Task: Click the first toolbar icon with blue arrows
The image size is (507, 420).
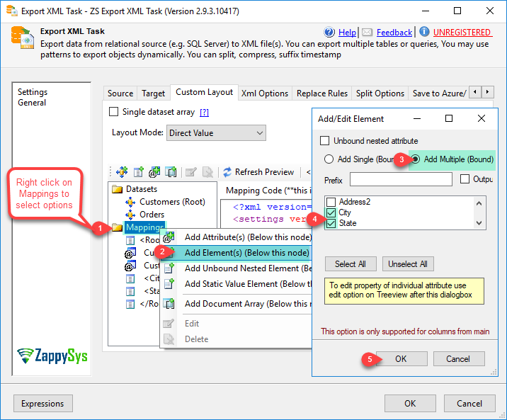Action: pyautogui.click(x=122, y=171)
